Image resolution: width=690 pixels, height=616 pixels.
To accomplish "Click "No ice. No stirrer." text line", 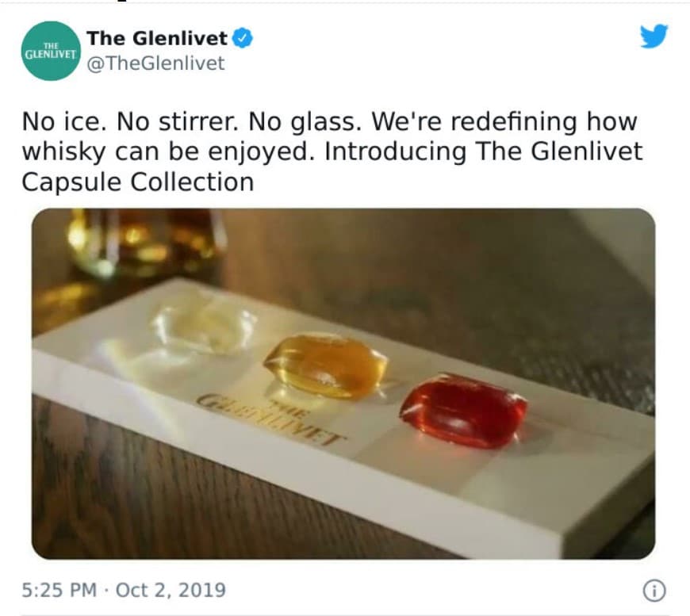I will tap(129, 121).
